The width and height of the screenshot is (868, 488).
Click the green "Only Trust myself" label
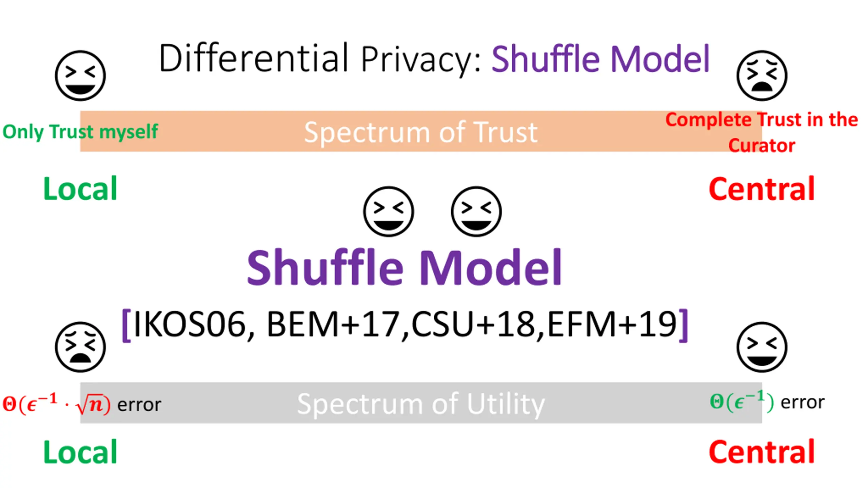pyautogui.click(x=80, y=131)
